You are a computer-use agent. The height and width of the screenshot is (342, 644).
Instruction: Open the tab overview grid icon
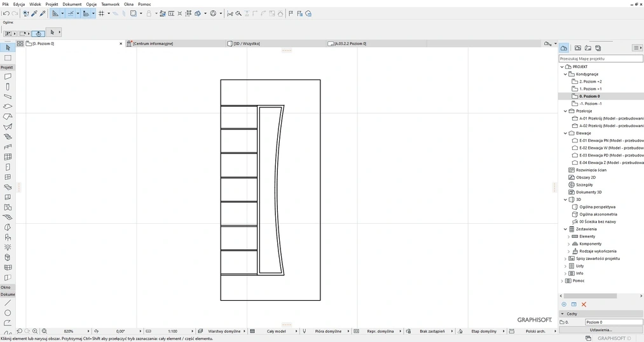click(20, 43)
